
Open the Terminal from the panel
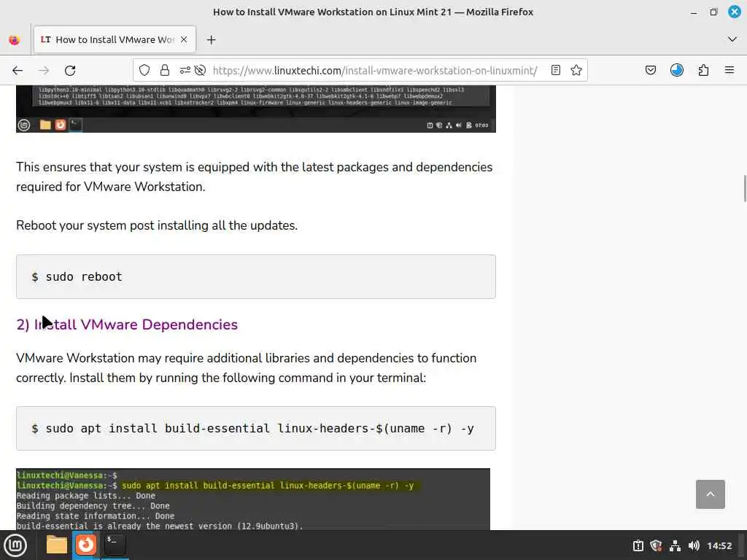(115, 545)
